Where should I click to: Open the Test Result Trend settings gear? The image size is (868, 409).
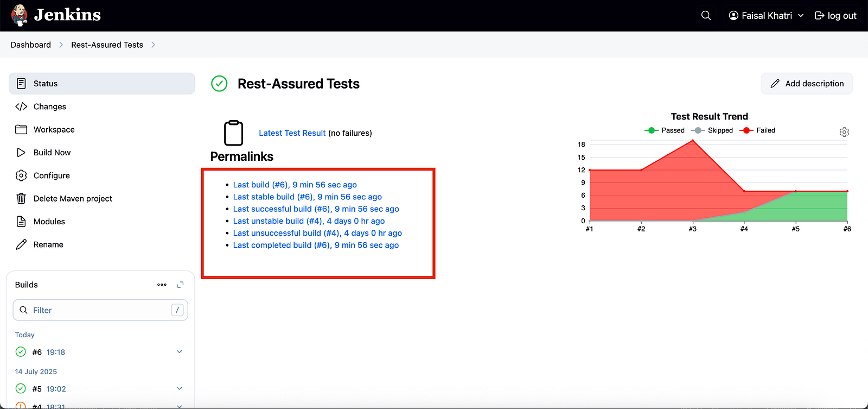(x=844, y=132)
